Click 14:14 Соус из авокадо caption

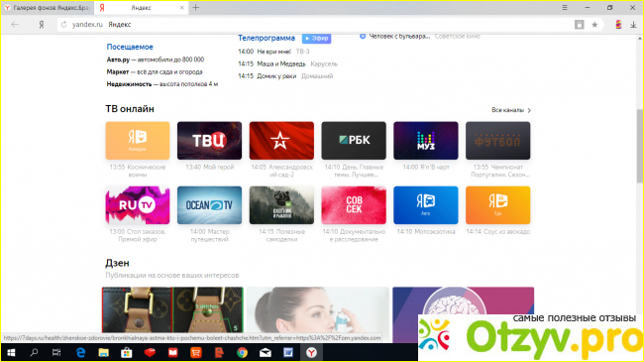(x=497, y=232)
